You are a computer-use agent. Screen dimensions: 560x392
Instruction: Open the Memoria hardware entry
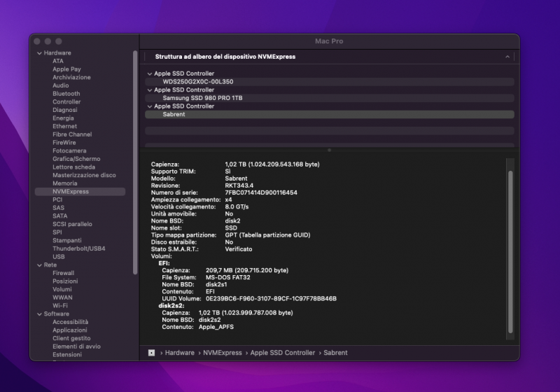tap(64, 183)
